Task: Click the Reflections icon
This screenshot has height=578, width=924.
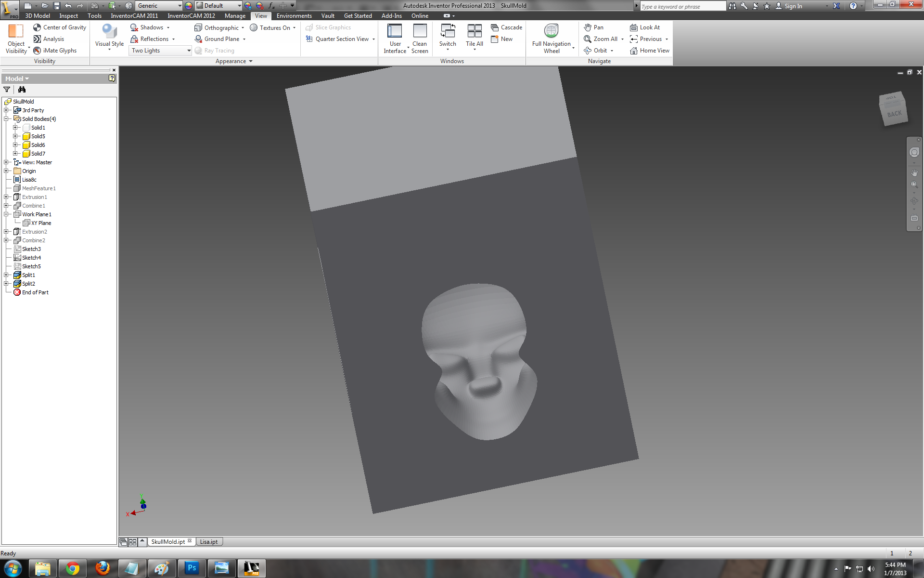Action: (134, 39)
